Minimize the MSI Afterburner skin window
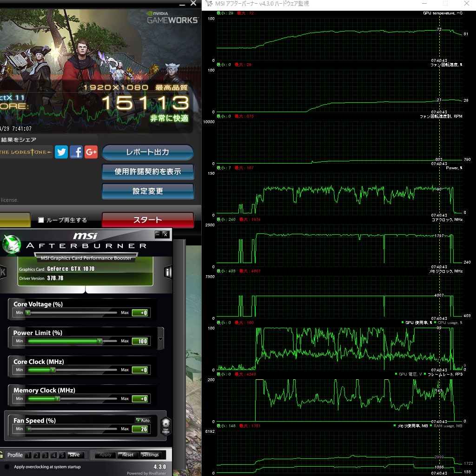Screen dimensions: 476x476 pyautogui.click(x=158, y=234)
